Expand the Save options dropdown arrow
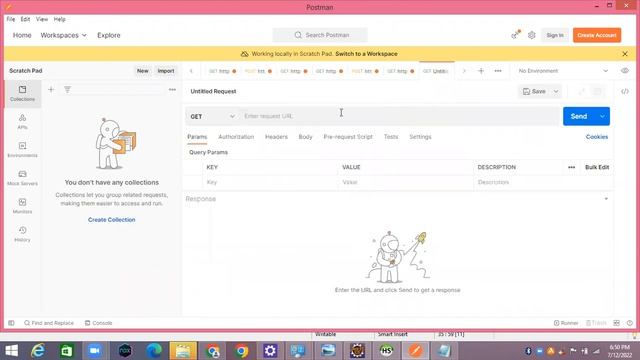 (x=556, y=91)
